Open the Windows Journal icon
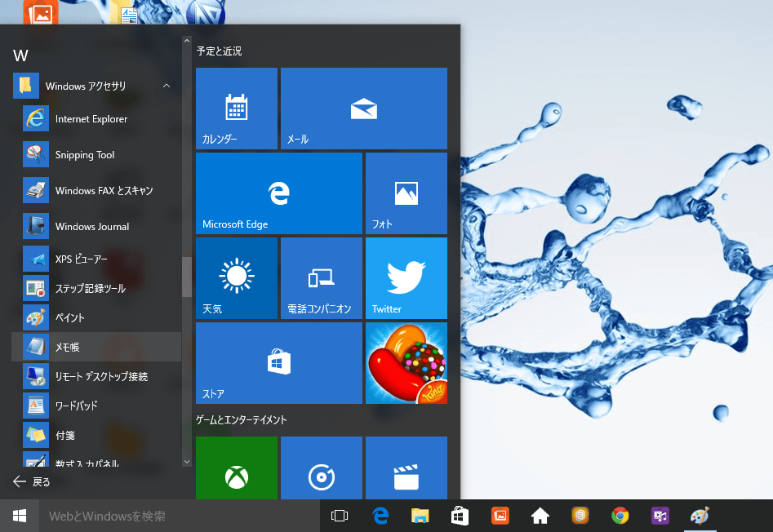Image resolution: width=773 pixels, height=532 pixels. click(x=35, y=227)
